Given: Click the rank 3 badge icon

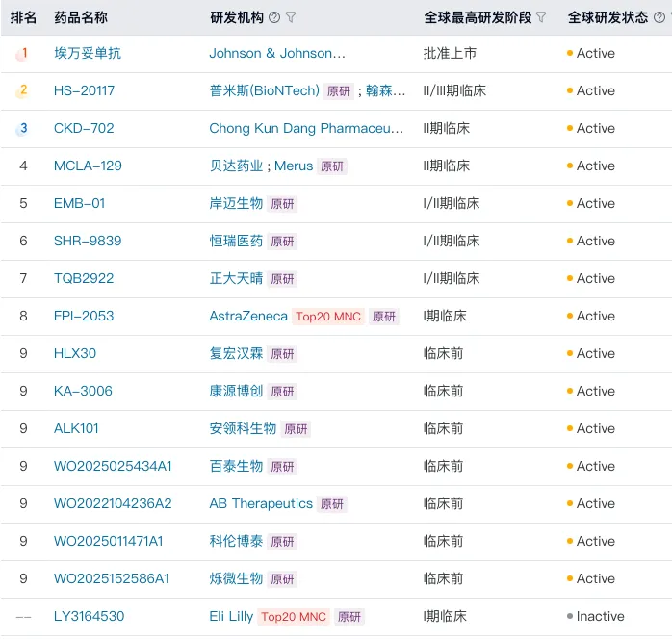Looking at the screenshot, I should [23, 129].
